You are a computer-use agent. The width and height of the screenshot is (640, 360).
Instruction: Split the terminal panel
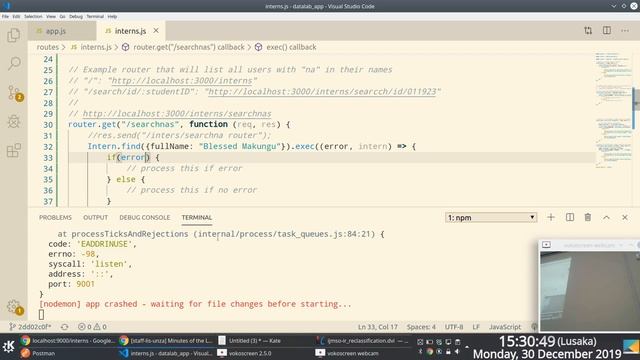570,217
